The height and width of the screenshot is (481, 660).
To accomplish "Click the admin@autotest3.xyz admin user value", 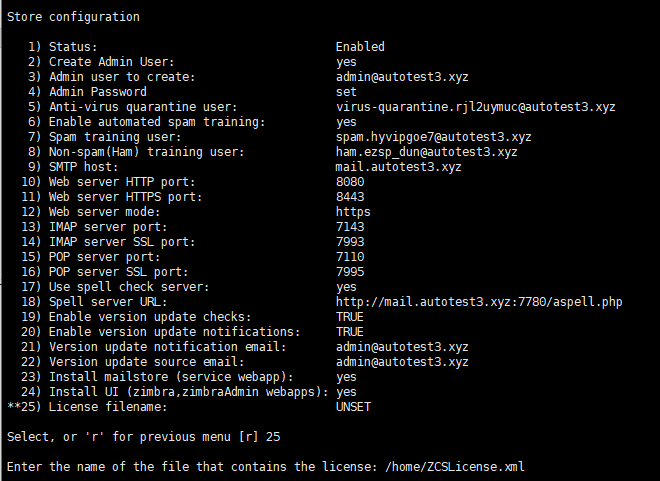I will (402, 77).
